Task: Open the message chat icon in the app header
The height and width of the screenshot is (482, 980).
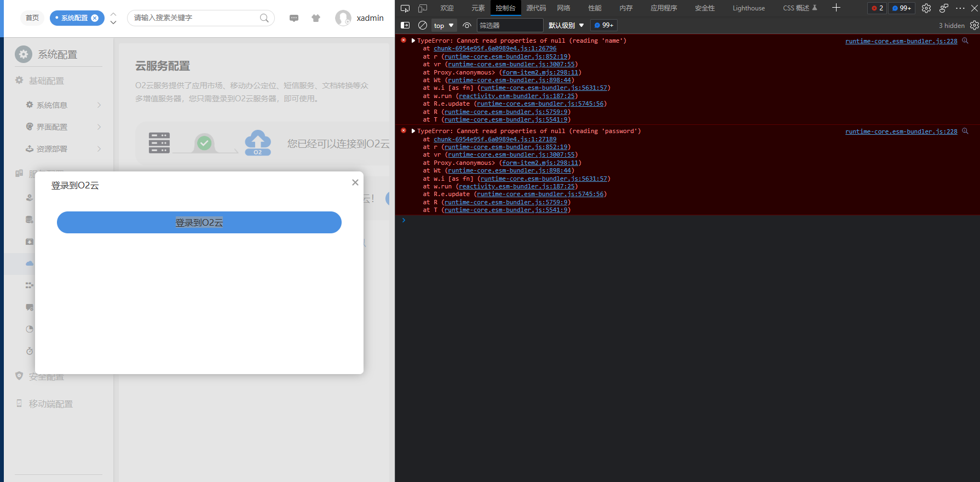Action: click(x=294, y=18)
